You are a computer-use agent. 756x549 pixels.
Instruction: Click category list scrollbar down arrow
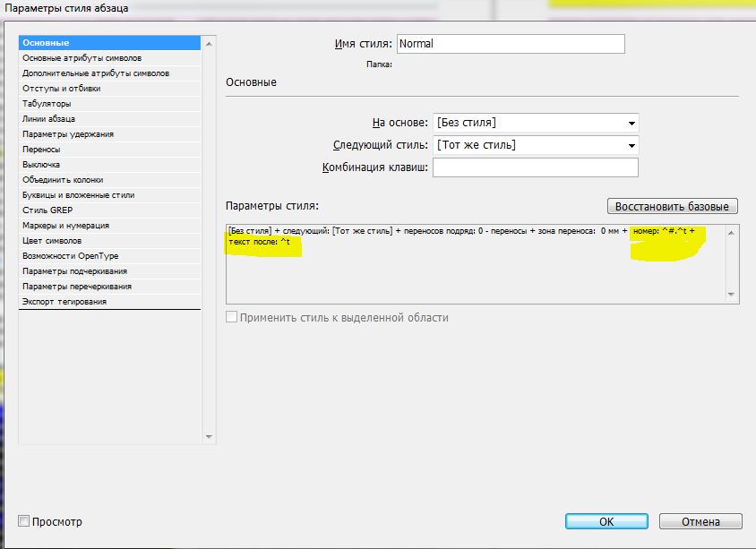(209, 437)
